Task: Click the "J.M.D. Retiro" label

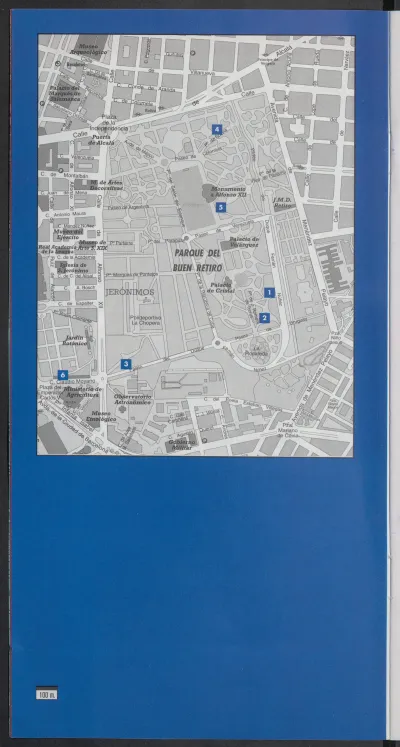Action: click(283, 202)
